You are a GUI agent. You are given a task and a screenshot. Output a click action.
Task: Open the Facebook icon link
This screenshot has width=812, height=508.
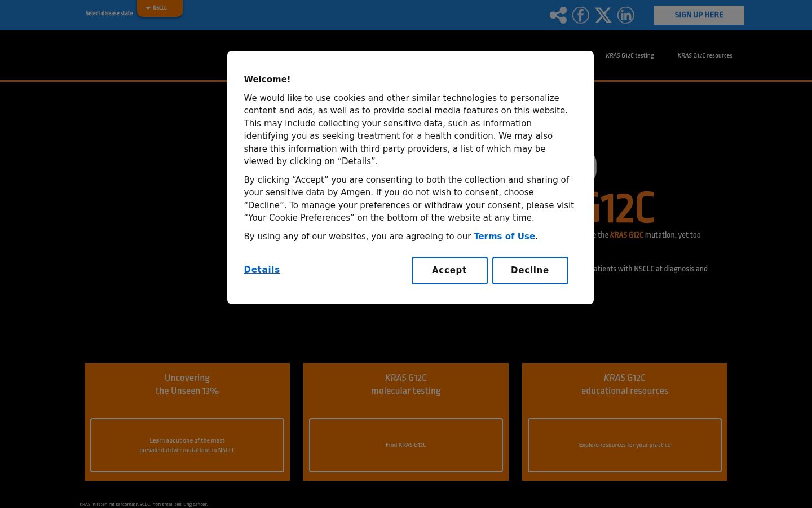[x=581, y=15]
